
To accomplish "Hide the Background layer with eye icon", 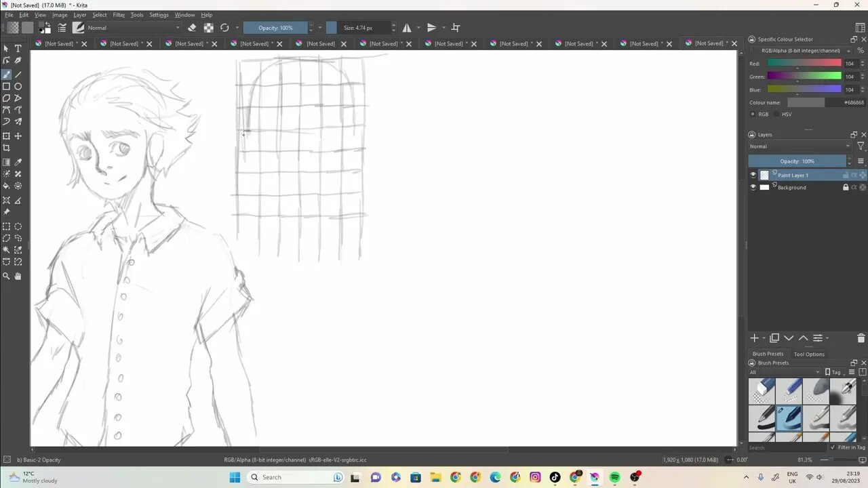I will coord(753,187).
